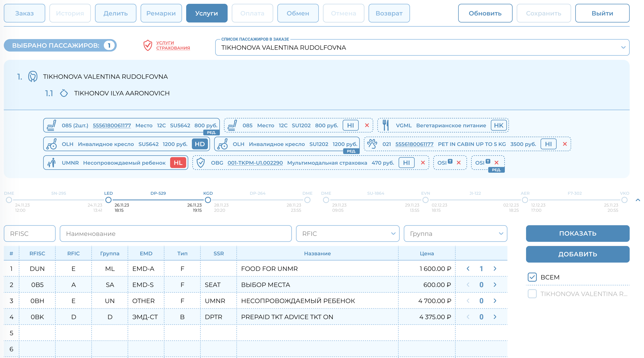This screenshot has width=644, height=358.
Task: Switch to the Ремарки tab
Action: click(x=161, y=13)
